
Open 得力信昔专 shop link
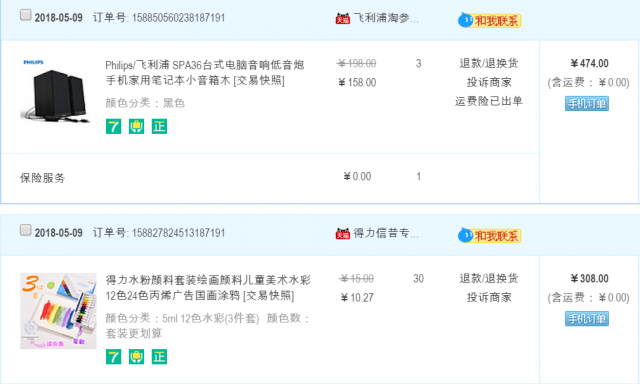click(x=386, y=233)
